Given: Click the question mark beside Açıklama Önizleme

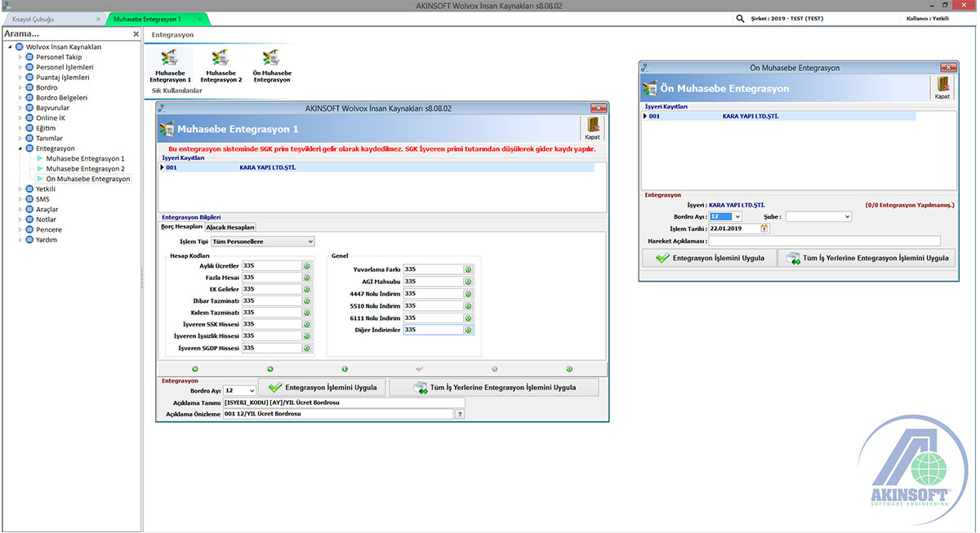Looking at the screenshot, I should pos(460,415).
